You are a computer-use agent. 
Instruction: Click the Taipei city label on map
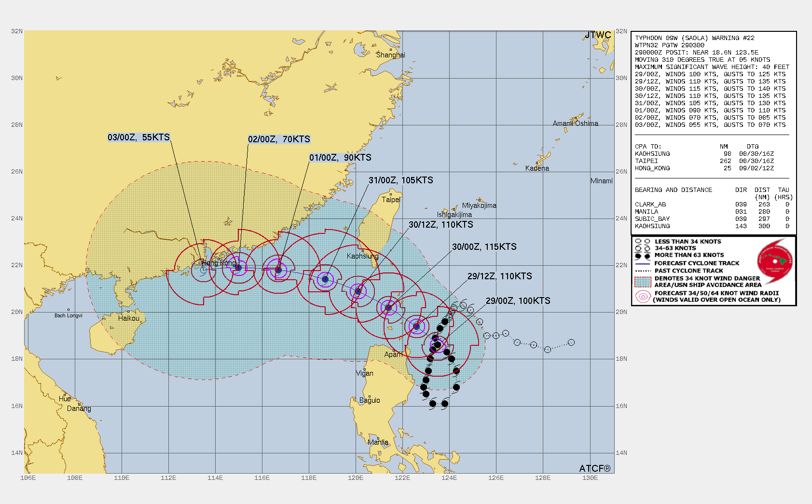[391, 200]
